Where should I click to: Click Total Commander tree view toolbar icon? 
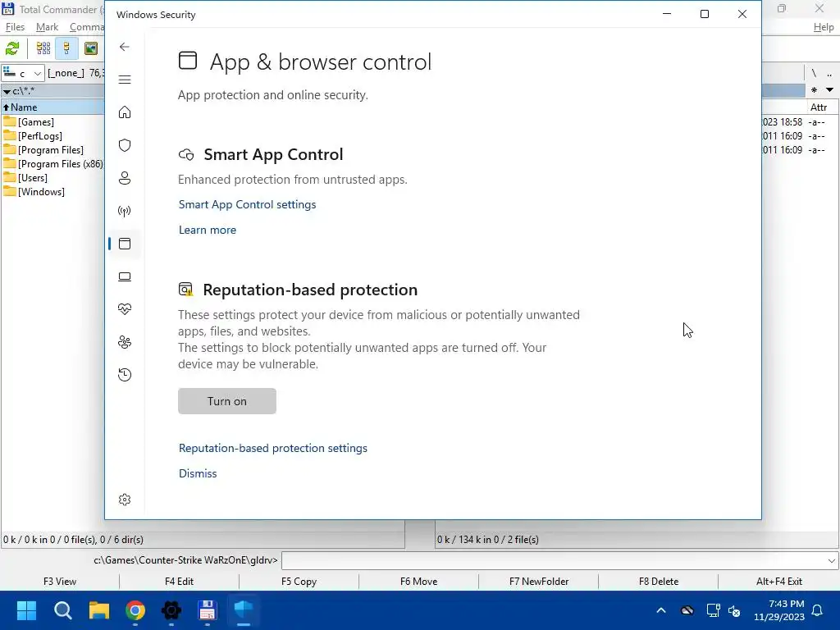(66, 48)
